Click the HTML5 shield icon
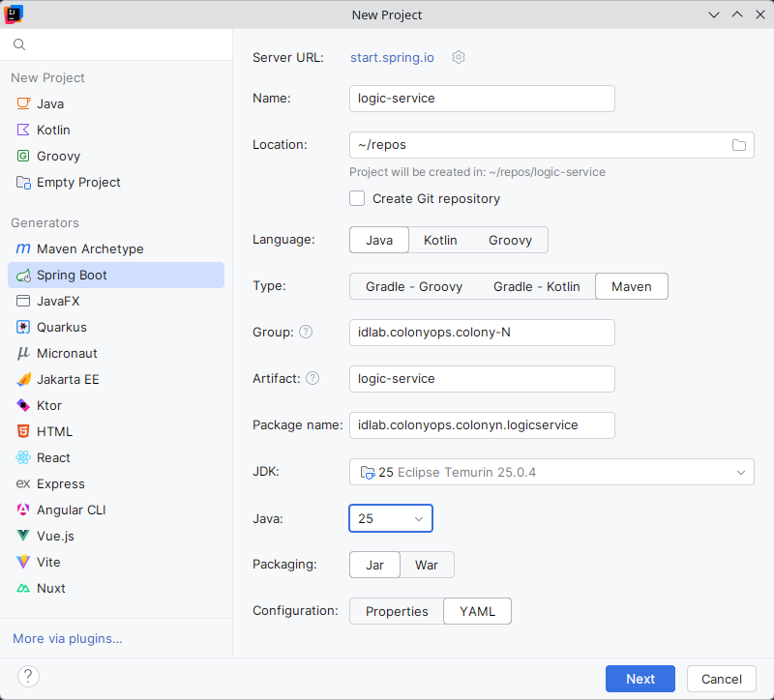This screenshot has height=700, width=774. tap(23, 431)
